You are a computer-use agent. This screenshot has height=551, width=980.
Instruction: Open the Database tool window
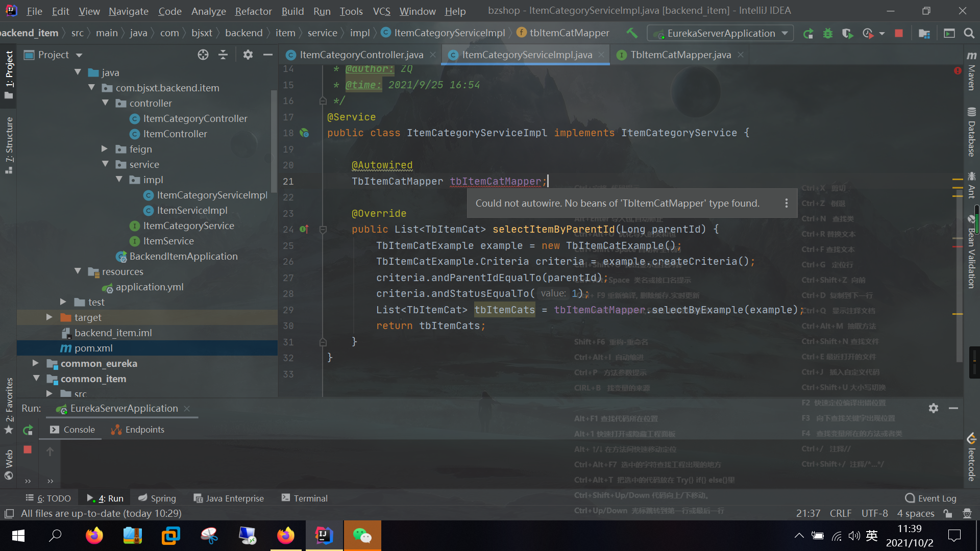(x=971, y=132)
